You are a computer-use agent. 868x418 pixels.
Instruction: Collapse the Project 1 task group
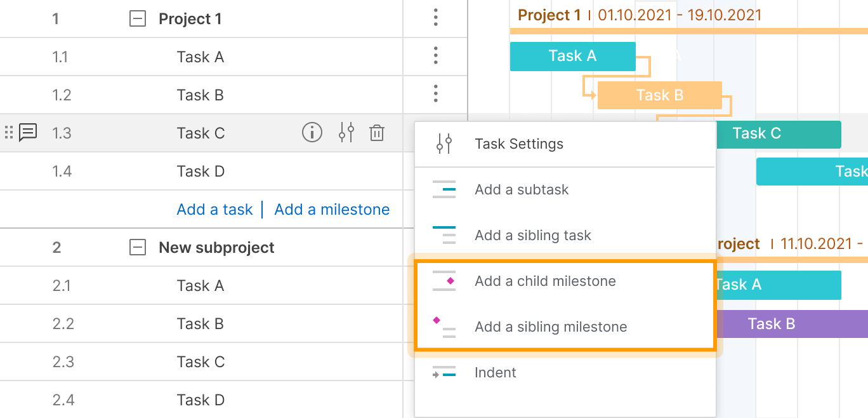(x=137, y=18)
